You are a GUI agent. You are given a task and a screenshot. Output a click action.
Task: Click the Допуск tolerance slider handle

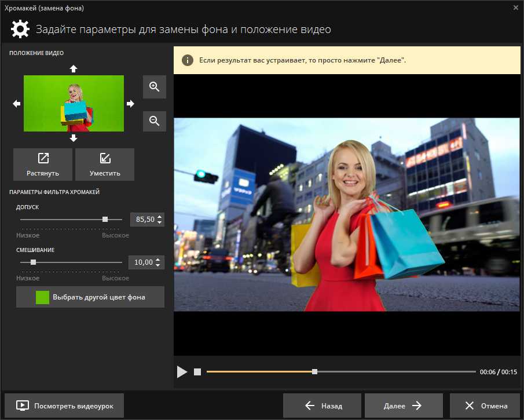(105, 220)
